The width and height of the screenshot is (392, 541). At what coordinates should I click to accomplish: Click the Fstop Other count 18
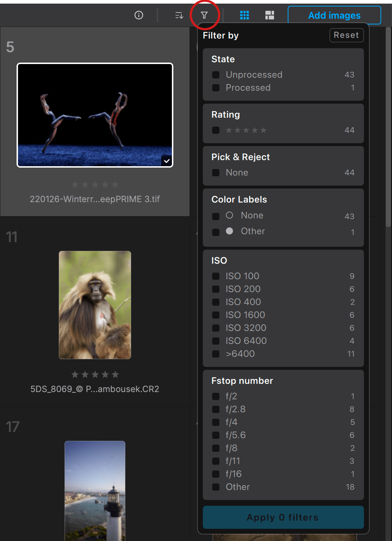point(350,487)
